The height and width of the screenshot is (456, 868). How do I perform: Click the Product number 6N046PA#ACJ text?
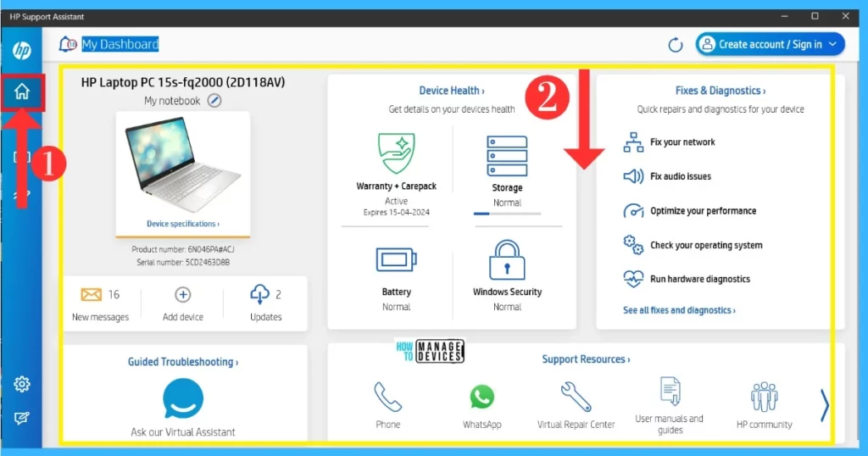pos(183,249)
